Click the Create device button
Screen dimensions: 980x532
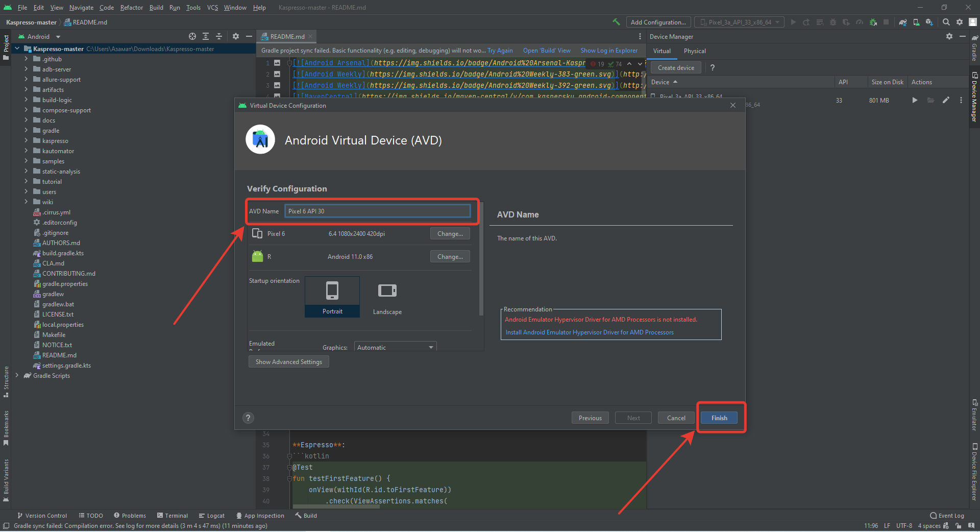click(x=676, y=67)
